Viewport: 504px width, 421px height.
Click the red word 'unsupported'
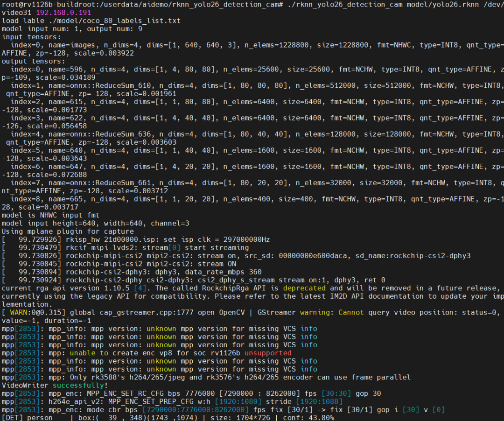click(268, 353)
